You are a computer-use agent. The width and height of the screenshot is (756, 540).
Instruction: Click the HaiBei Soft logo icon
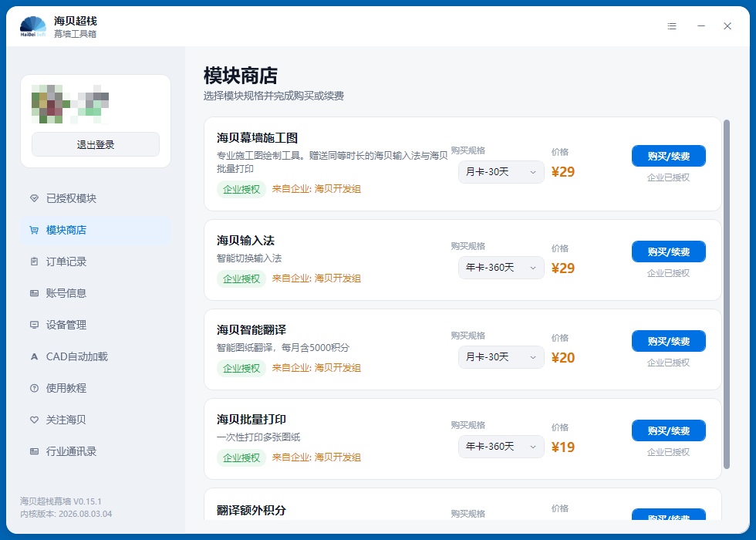[x=32, y=26]
